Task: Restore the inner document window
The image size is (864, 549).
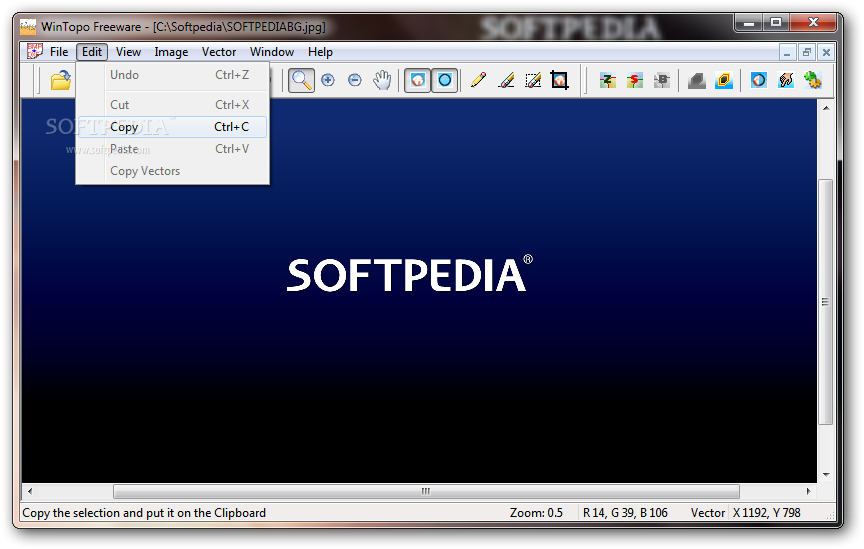Action: click(x=807, y=52)
